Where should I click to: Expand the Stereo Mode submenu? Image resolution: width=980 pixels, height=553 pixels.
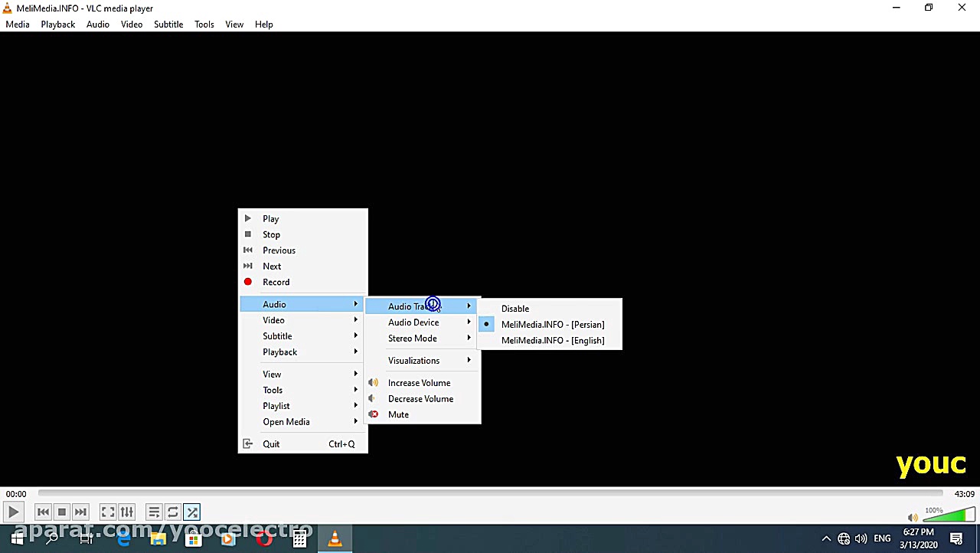[x=423, y=339]
